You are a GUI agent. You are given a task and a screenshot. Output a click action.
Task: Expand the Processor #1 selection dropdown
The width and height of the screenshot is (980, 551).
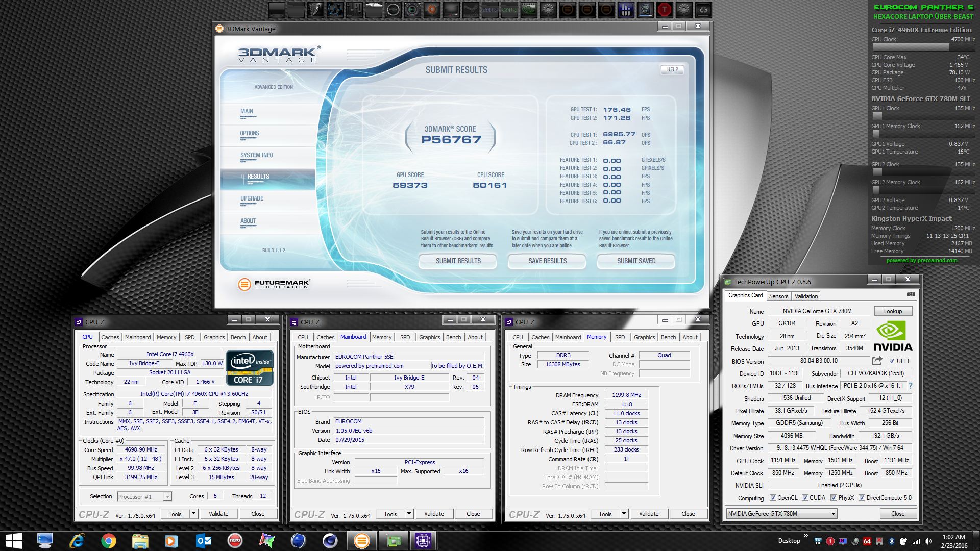tap(167, 496)
